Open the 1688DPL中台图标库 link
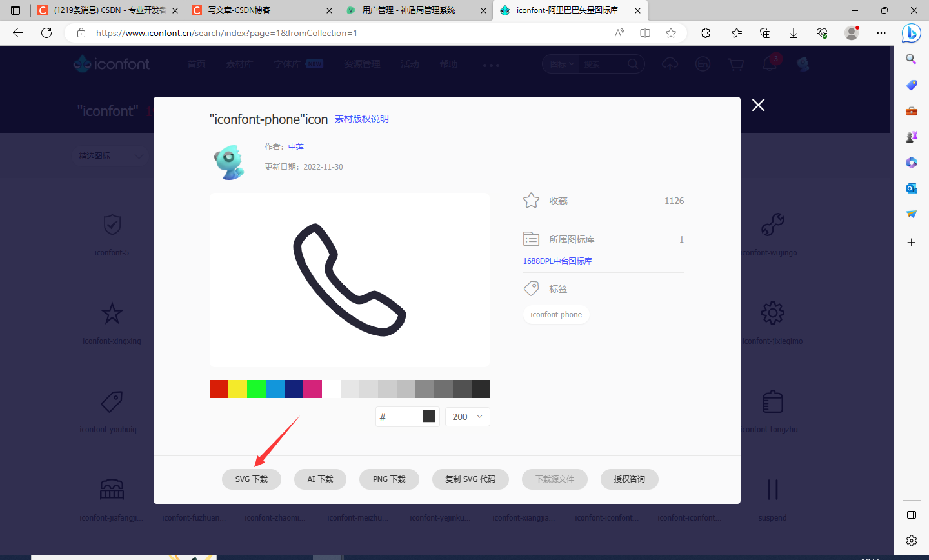This screenshot has height=560, width=929. click(557, 261)
